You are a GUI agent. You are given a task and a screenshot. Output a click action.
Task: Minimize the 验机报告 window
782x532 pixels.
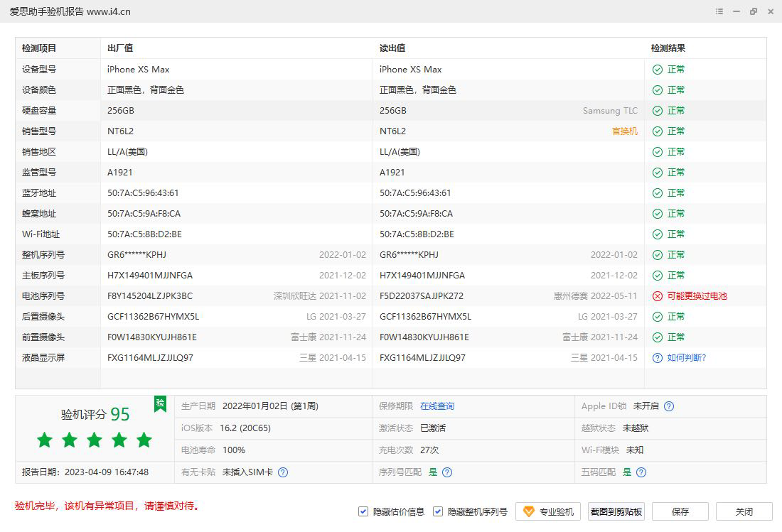tap(736, 11)
